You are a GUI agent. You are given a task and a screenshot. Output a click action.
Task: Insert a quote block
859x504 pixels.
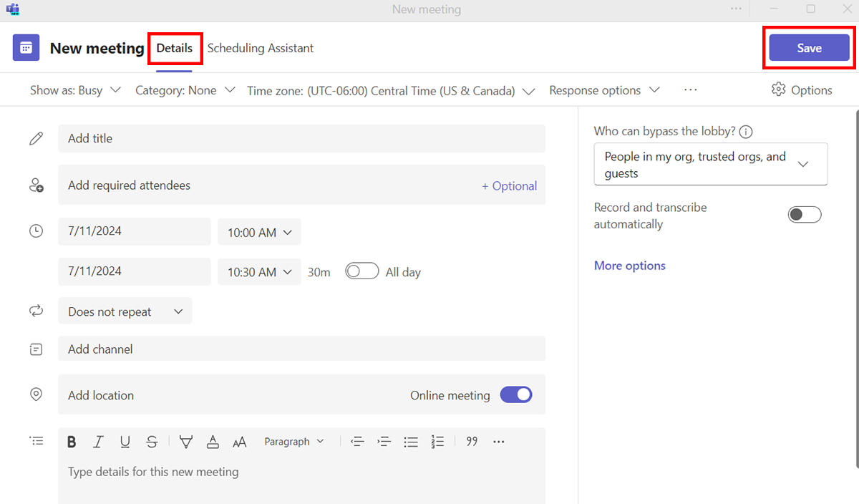[472, 442]
